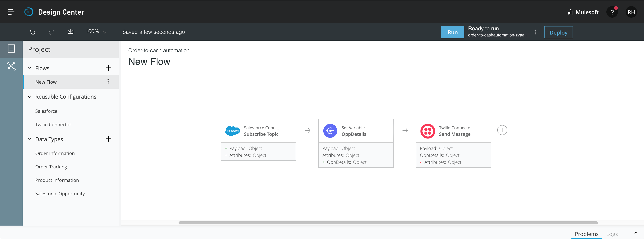This screenshot has height=239, width=644.
Task: Click the undo arrow icon in toolbar
Action: 32,32
